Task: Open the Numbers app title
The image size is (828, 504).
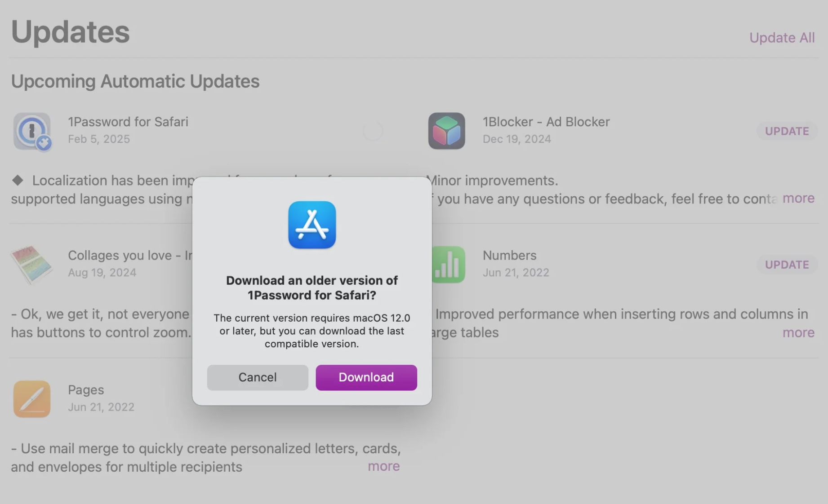Action: click(x=509, y=255)
